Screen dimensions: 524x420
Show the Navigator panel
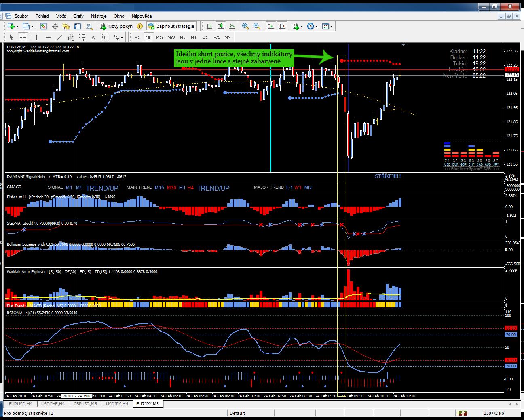point(66,26)
